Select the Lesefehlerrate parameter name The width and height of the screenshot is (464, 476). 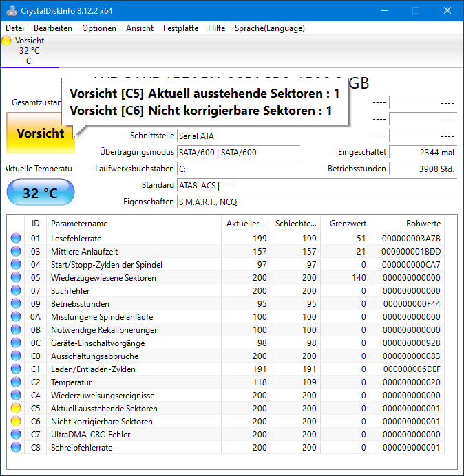[x=76, y=239]
